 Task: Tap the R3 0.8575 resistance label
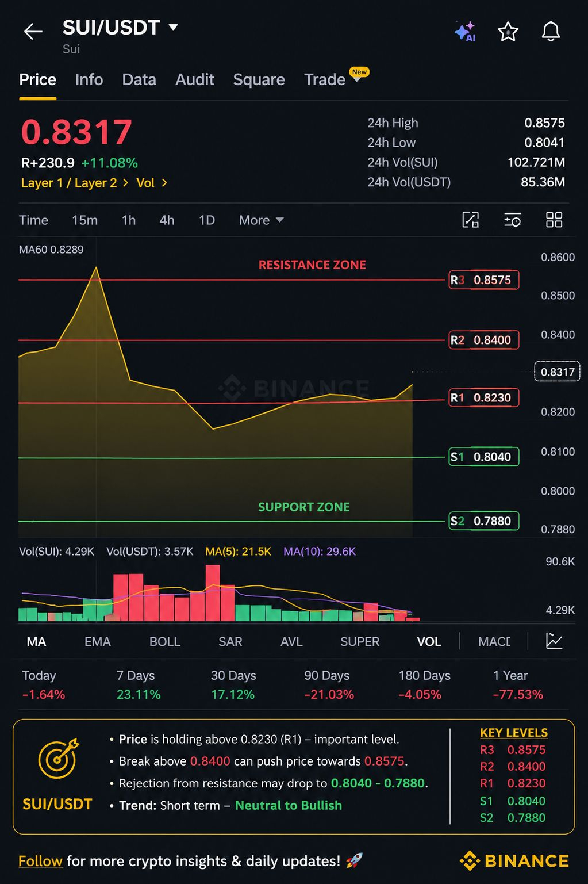[484, 280]
